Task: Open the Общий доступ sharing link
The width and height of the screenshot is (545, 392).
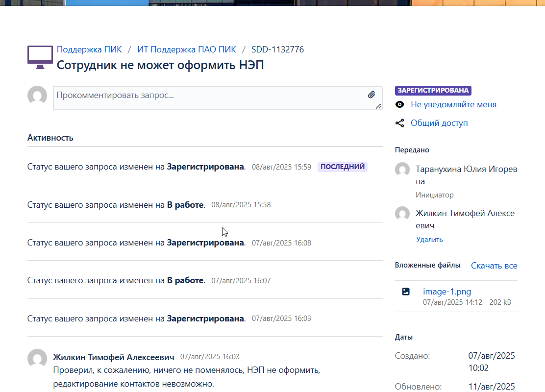Action: pyautogui.click(x=439, y=123)
